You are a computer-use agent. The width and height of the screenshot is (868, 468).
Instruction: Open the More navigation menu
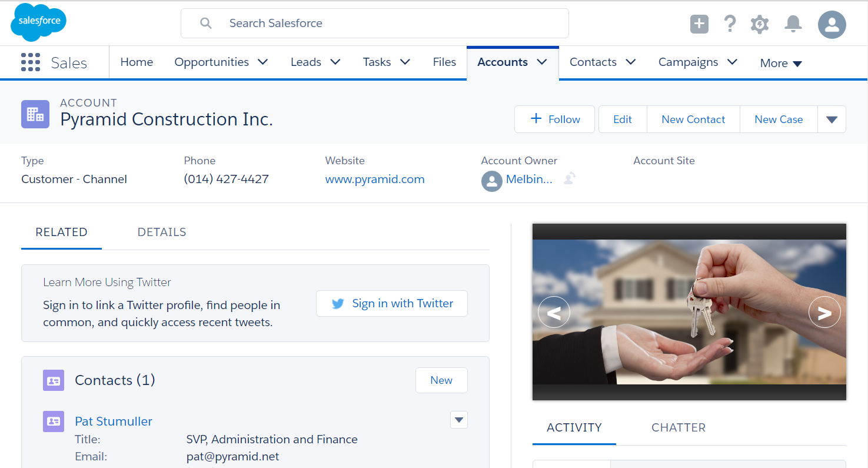coord(781,63)
